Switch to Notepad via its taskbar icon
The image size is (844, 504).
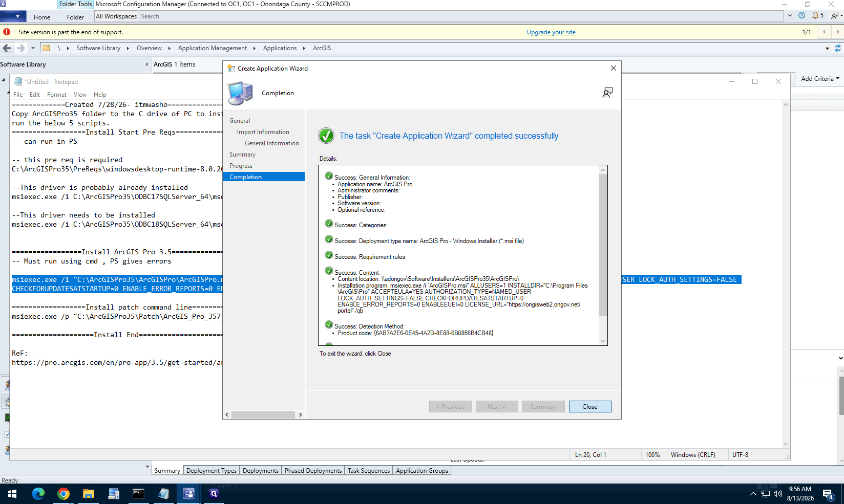pos(164,494)
